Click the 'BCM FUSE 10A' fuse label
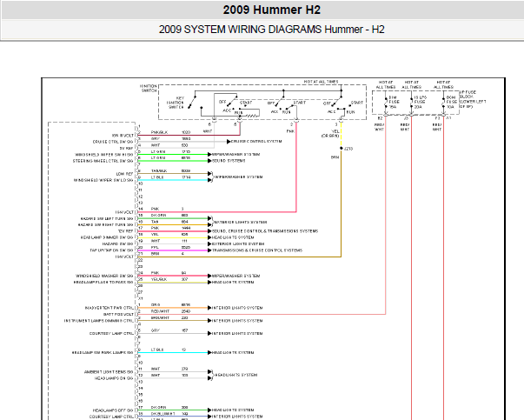This screenshot has width=524, height=420. pyautogui.click(x=451, y=103)
